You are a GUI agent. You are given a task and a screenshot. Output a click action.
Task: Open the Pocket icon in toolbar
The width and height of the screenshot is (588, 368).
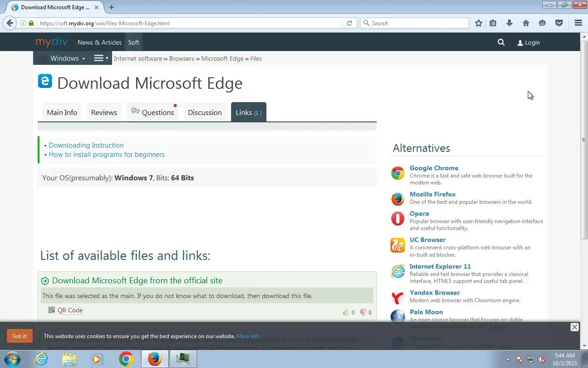(x=559, y=23)
